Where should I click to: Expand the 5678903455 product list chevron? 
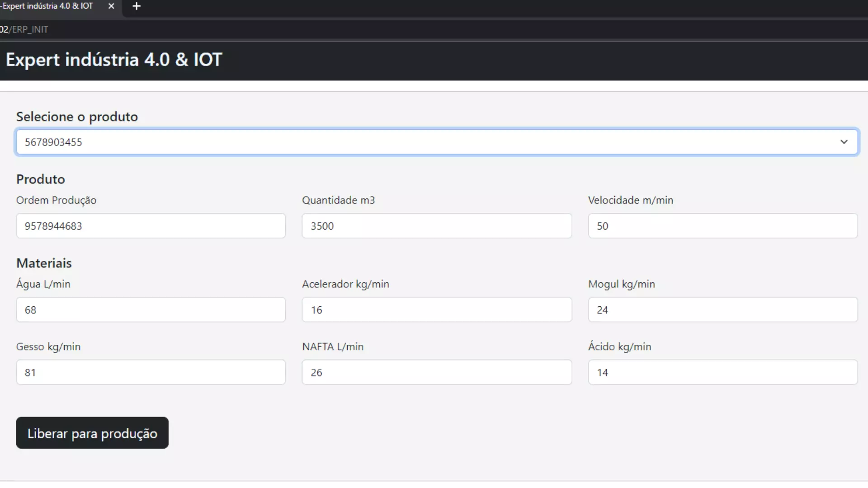844,141
